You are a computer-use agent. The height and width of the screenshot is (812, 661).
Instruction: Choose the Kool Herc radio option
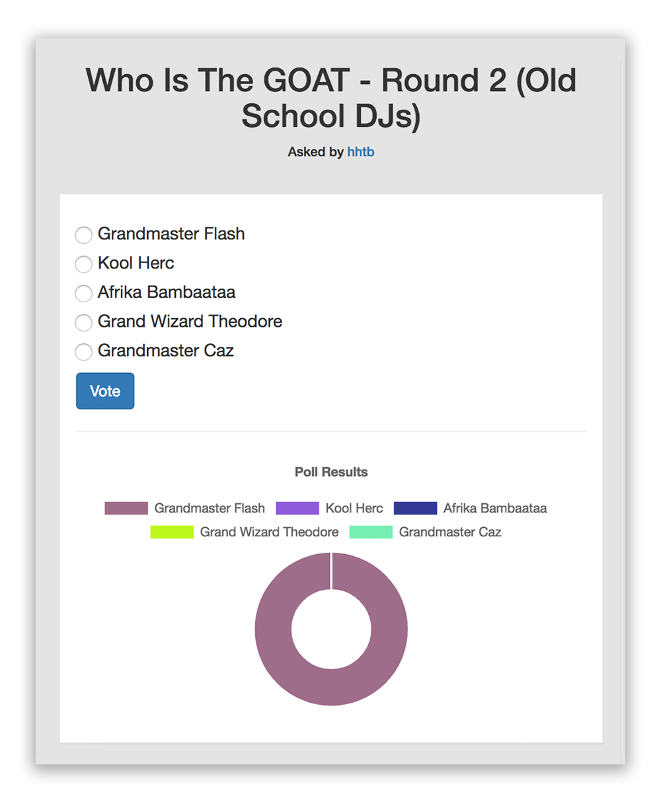[x=83, y=264]
